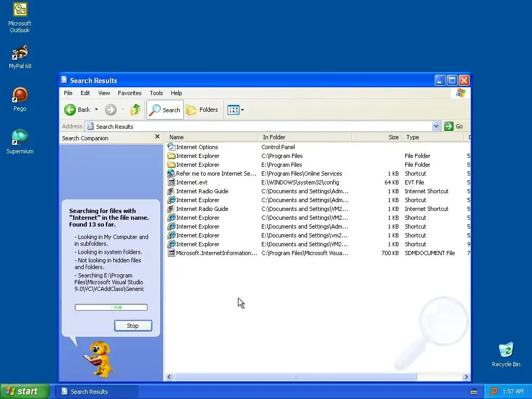Click the Search Results title bar icon
532x399 pixels.
point(64,79)
